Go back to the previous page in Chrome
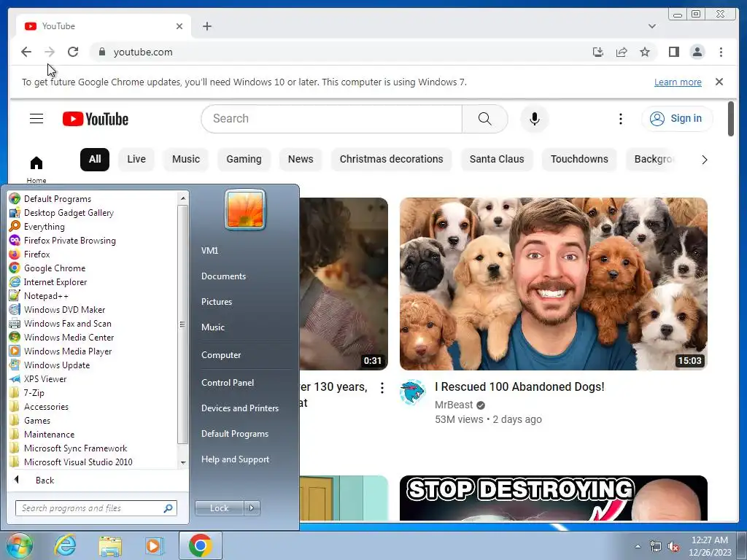The width and height of the screenshot is (747, 560). [26, 52]
